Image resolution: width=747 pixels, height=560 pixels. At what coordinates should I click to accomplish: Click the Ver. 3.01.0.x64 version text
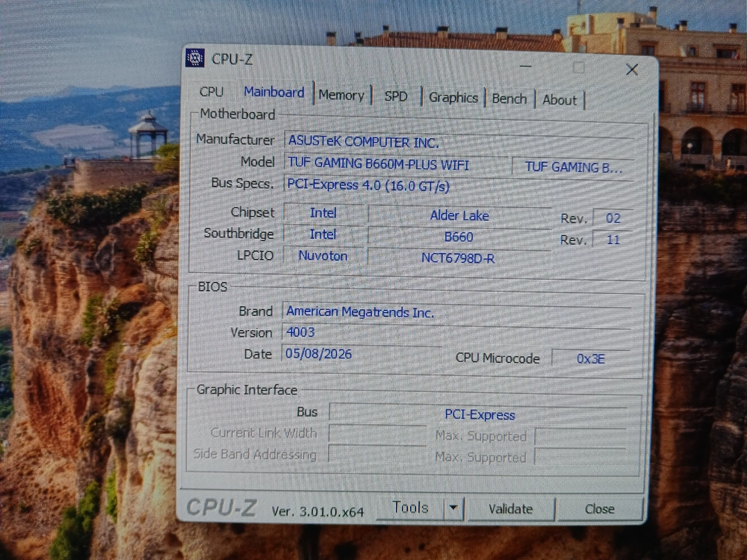point(317,512)
